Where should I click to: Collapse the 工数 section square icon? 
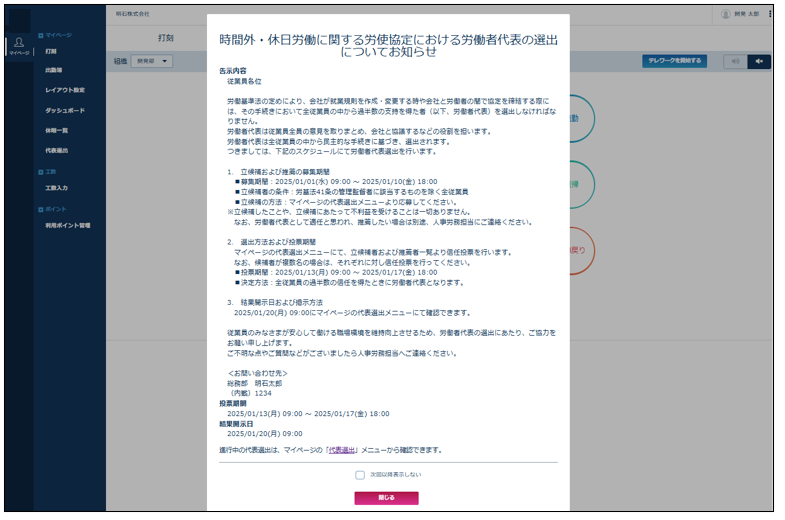41,172
